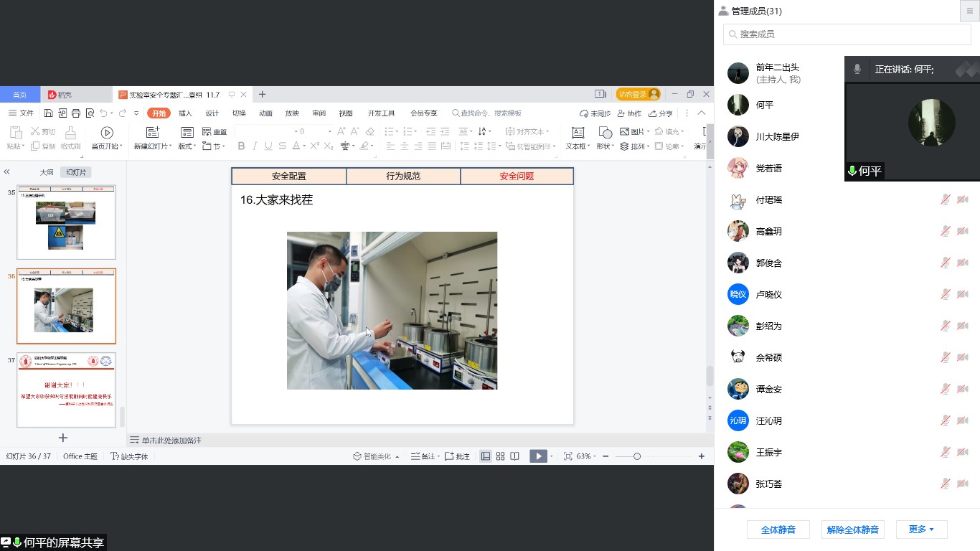
Task: Open the shapes (形状) icon
Action: tap(605, 133)
